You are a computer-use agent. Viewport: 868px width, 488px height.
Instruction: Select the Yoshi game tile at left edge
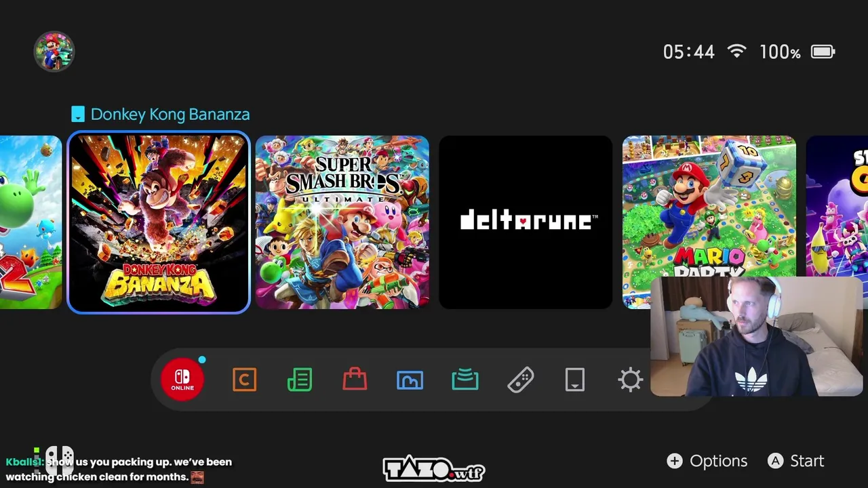(31, 222)
